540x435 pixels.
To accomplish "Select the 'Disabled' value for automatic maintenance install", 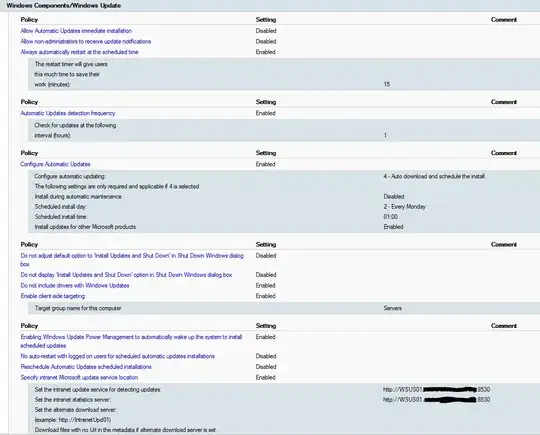I will pyautogui.click(x=394, y=197).
